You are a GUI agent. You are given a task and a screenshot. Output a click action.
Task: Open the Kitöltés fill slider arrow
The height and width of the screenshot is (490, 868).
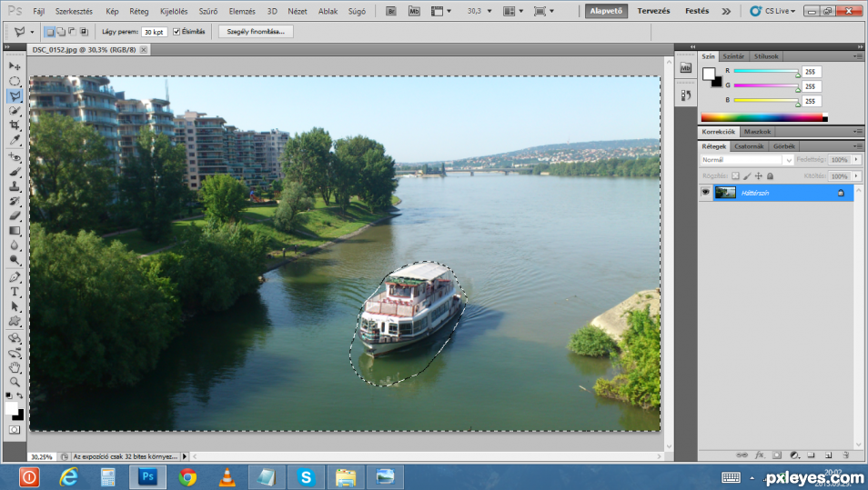(856, 175)
